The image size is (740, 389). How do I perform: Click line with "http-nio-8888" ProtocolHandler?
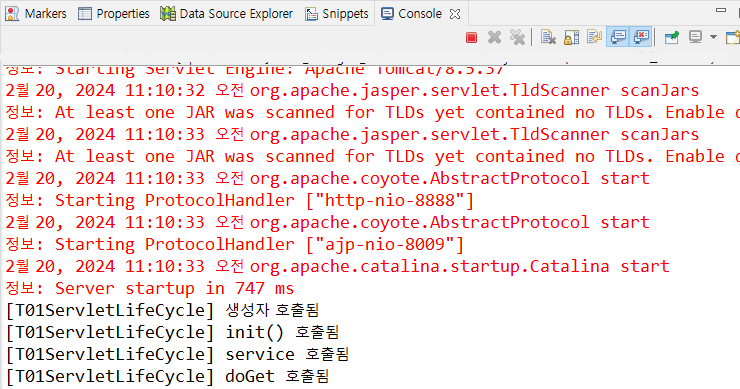240,200
